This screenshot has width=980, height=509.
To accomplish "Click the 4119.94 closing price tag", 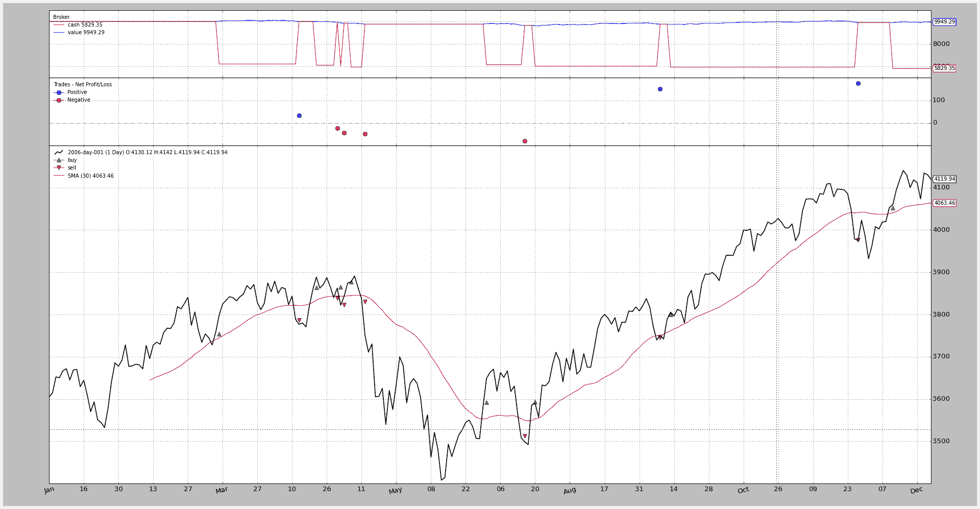I will (x=944, y=179).
